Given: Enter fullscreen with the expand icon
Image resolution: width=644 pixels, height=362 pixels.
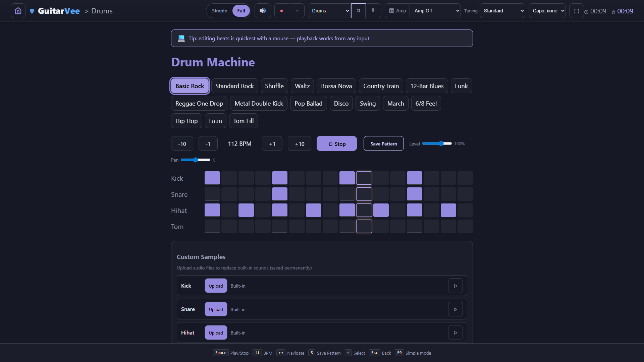Looking at the screenshot, I should click(x=577, y=11).
